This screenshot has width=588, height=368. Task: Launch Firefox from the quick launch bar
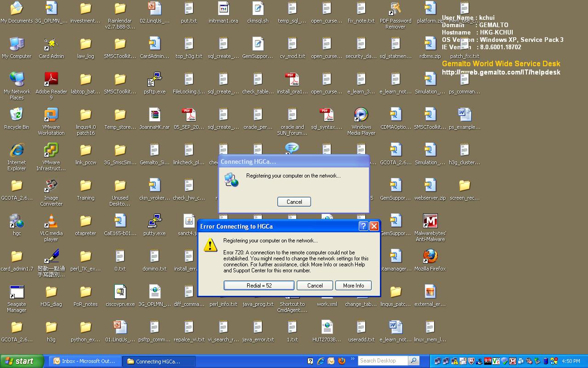[341, 361]
